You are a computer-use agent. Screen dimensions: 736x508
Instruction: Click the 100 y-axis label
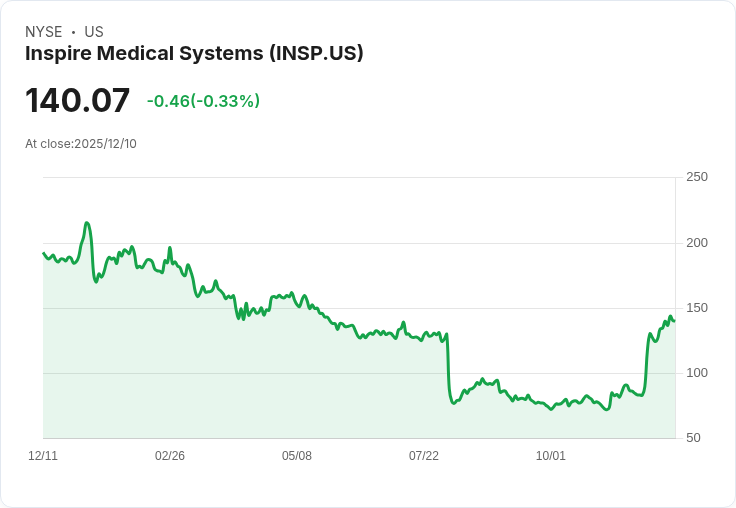pos(696,373)
